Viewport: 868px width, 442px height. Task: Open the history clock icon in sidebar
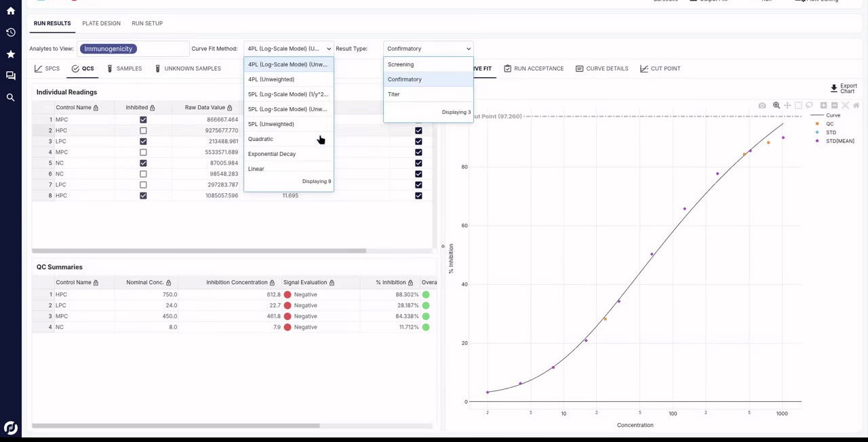[x=10, y=33]
